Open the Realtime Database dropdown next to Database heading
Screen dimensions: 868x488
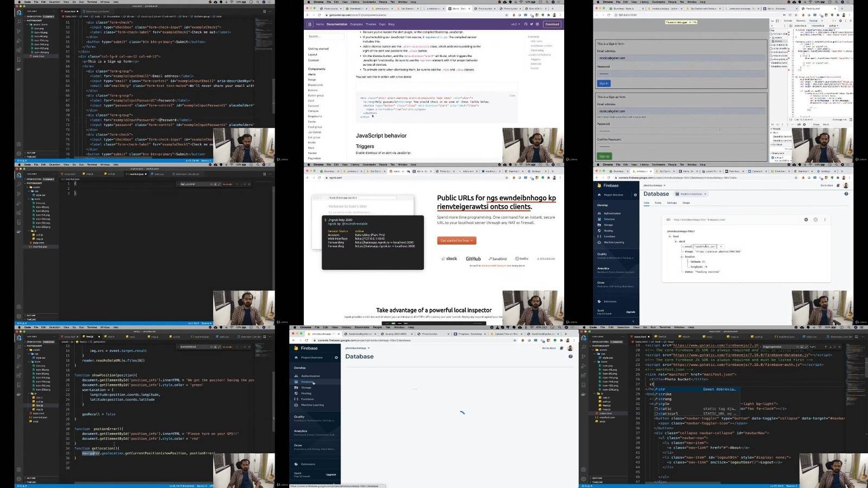691,194
